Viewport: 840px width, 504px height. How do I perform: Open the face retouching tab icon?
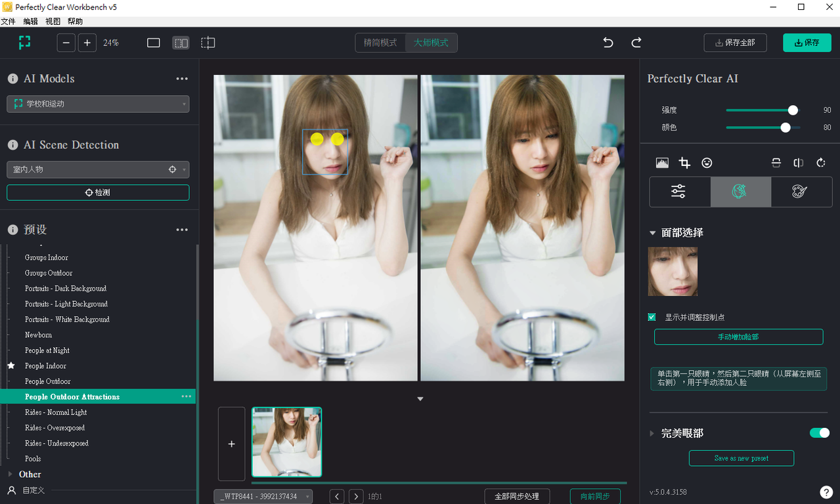(x=740, y=192)
